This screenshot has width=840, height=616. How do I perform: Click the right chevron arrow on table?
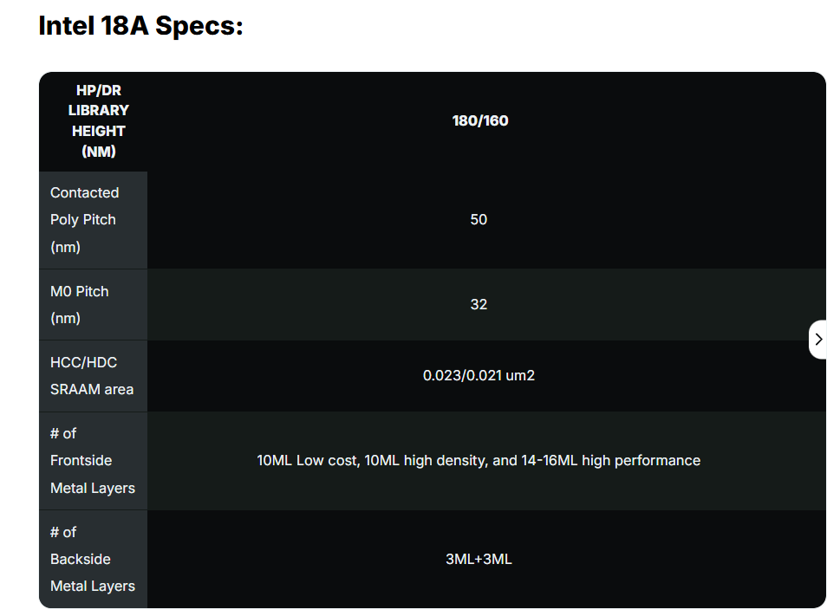[x=818, y=340]
